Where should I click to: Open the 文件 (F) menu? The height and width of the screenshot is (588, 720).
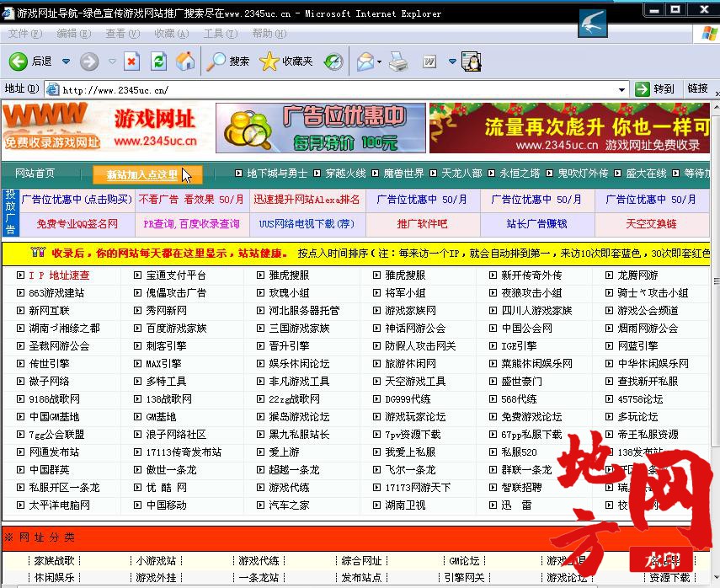coord(25,34)
